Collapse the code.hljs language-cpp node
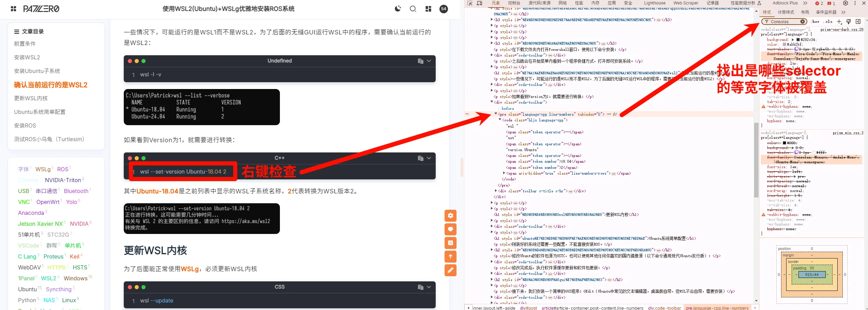 click(500, 120)
